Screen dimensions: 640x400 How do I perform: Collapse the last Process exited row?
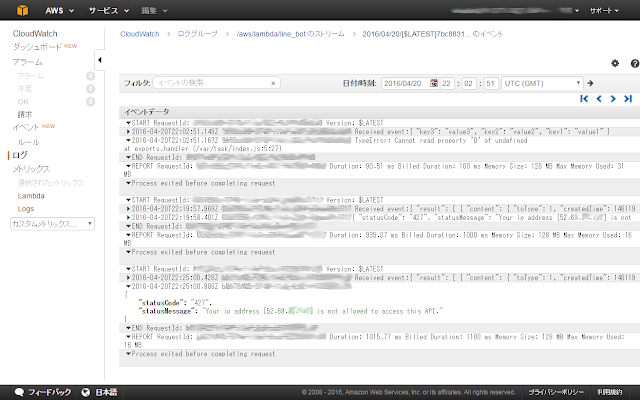(128, 354)
